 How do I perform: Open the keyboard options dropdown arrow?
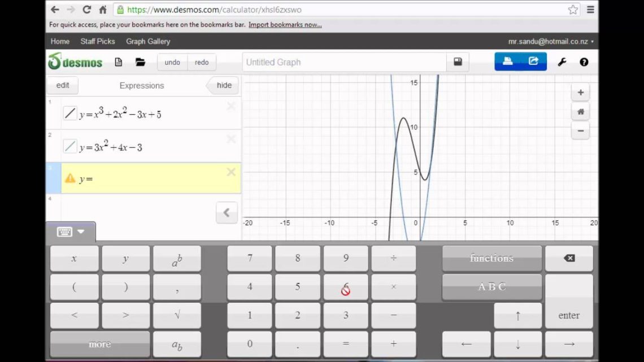(80, 232)
